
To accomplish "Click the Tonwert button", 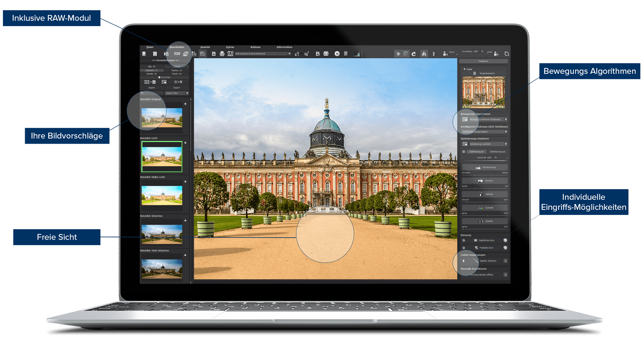I will coord(485,180).
